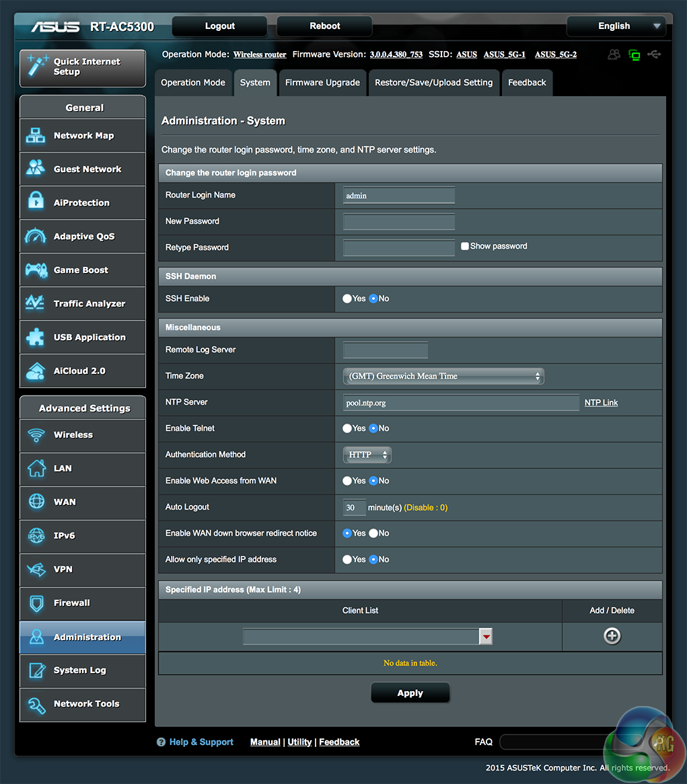Select No for Allow only specified IP address
Image resolution: width=687 pixels, height=784 pixels.
click(373, 559)
